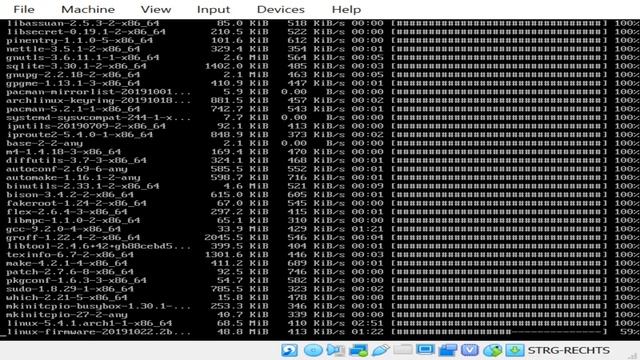The width and height of the screenshot is (640, 360).
Task: Click the pkgconf-1.6.3-3-x86_64 package name
Action: click(76, 280)
